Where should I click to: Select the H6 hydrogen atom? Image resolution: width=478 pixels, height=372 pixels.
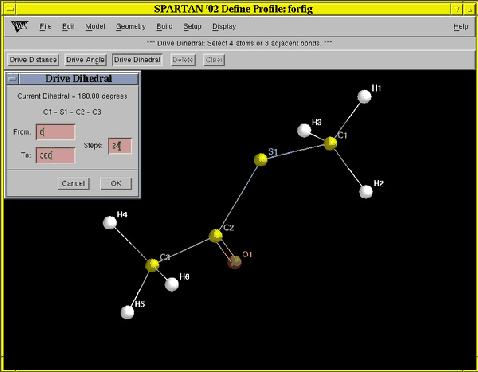click(x=172, y=284)
